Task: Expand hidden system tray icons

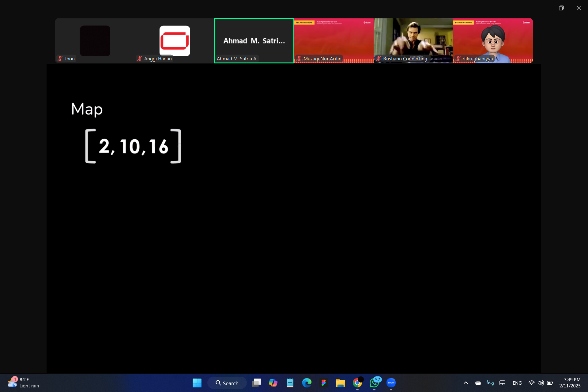Action: pos(466,383)
